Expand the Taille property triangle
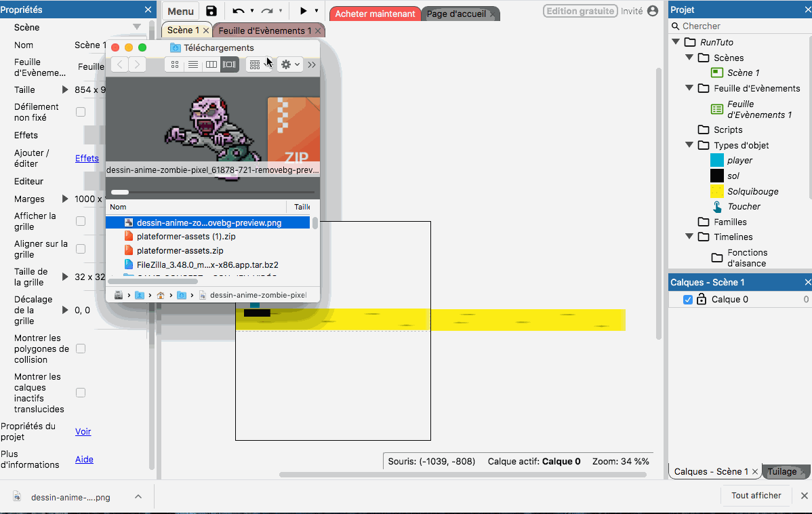 coord(65,90)
